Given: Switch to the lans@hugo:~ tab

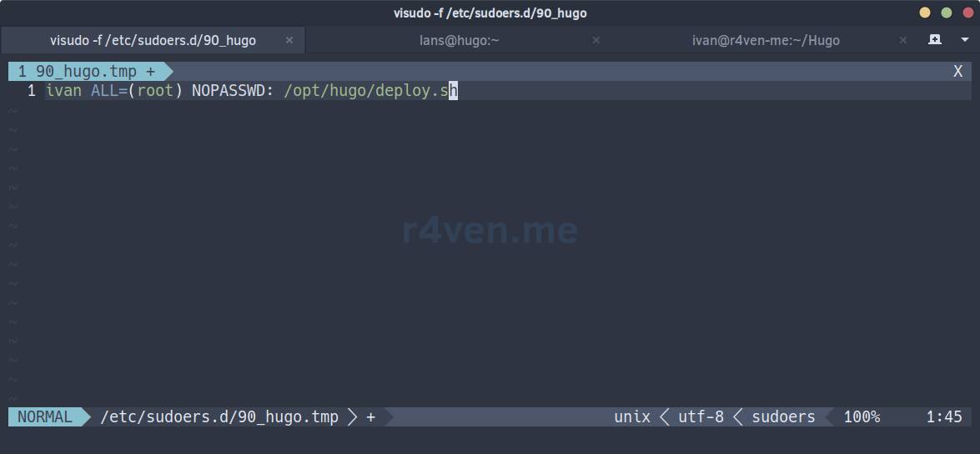Looking at the screenshot, I should pyautogui.click(x=459, y=40).
